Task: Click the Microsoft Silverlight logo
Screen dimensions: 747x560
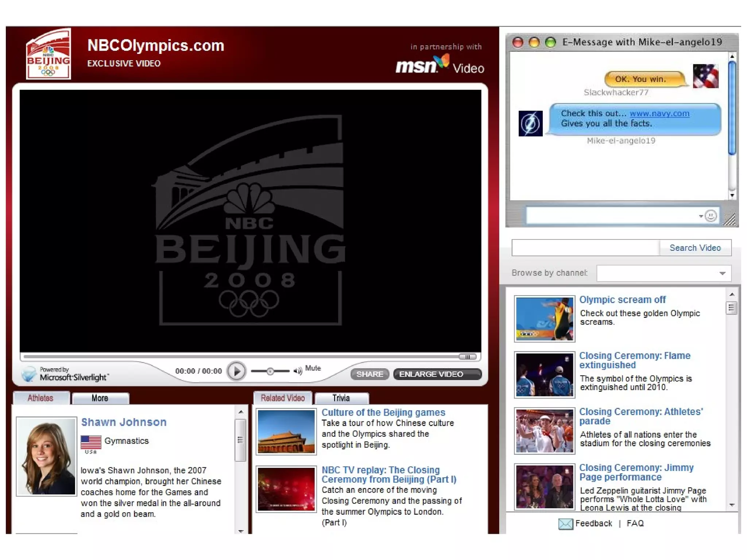Action: (29, 374)
